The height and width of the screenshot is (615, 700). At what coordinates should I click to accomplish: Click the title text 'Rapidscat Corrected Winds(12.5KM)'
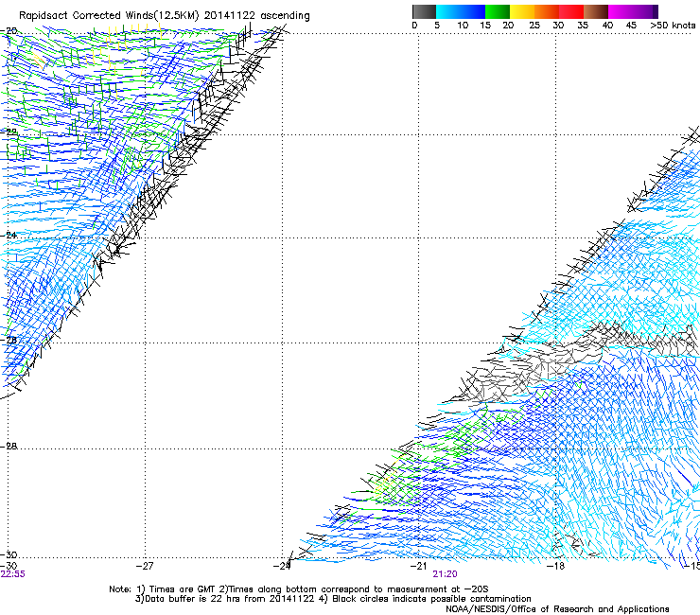tap(109, 16)
